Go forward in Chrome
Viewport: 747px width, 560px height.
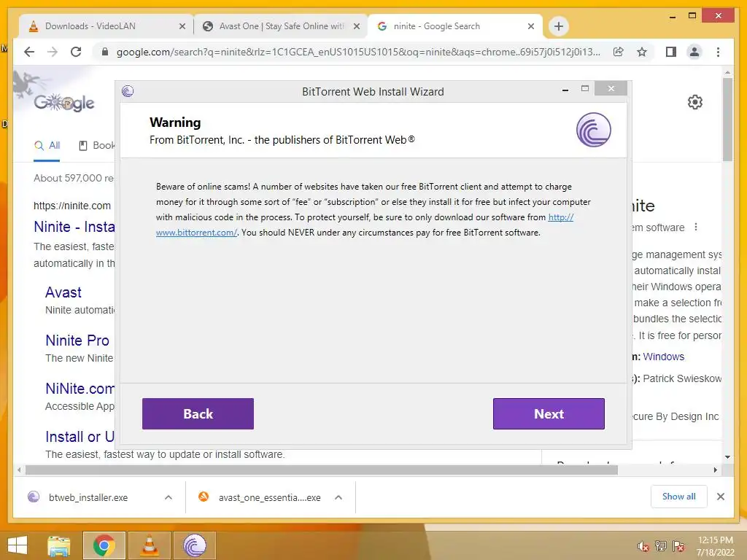(x=53, y=52)
